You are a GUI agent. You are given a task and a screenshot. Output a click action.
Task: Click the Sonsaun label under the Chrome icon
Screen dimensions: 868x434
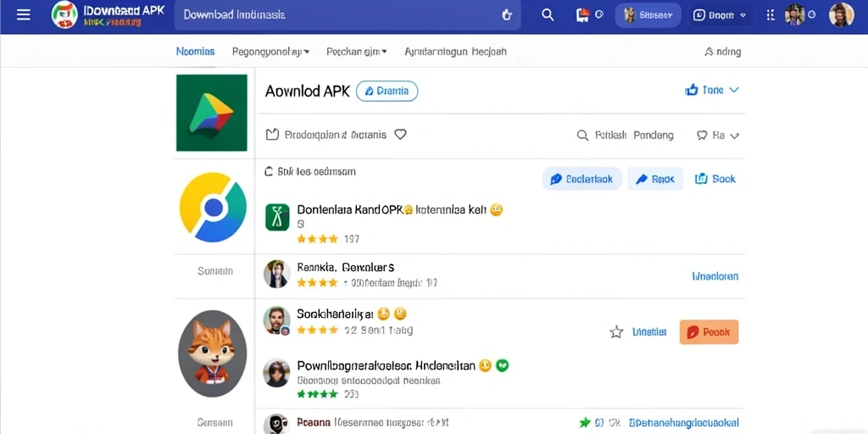[x=215, y=271]
